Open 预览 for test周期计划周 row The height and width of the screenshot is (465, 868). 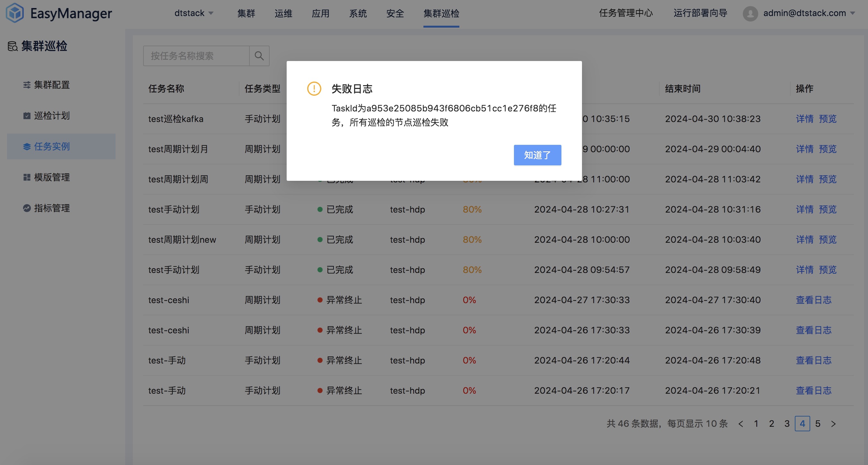click(x=828, y=179)
